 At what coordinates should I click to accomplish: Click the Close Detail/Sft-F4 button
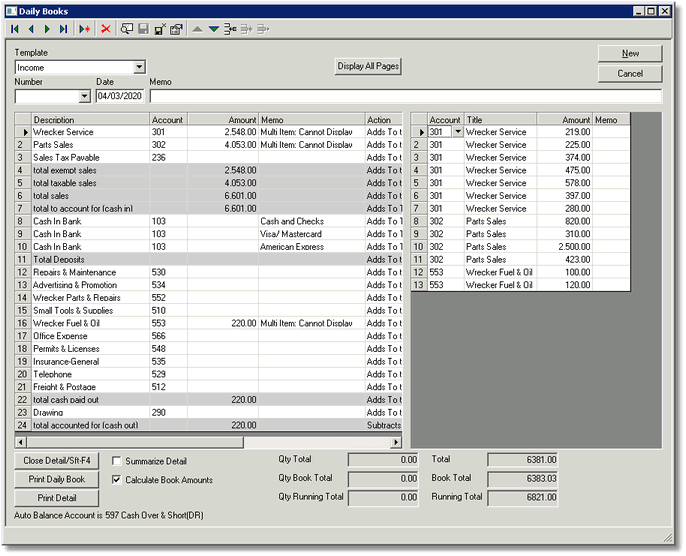click(57, 461)
